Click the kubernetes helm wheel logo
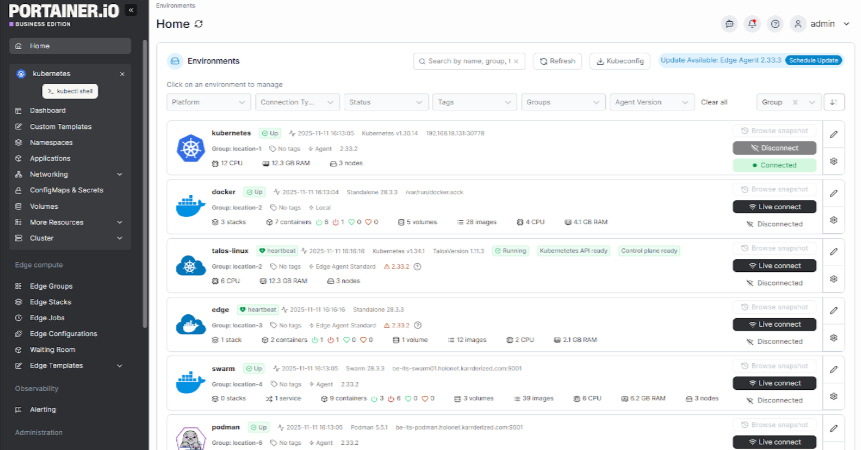This screenshot has height=450, width=861. coord(191,148)
